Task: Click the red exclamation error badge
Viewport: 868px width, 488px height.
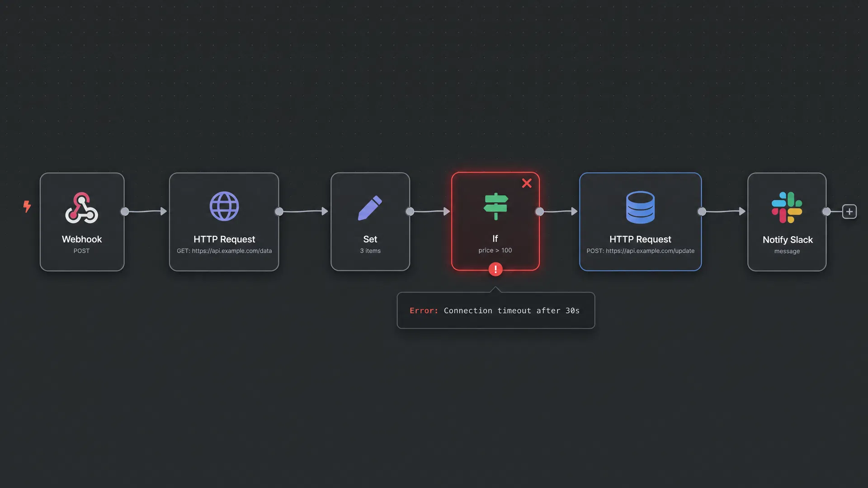Action: pyautogui.click(x=495, y=269)
